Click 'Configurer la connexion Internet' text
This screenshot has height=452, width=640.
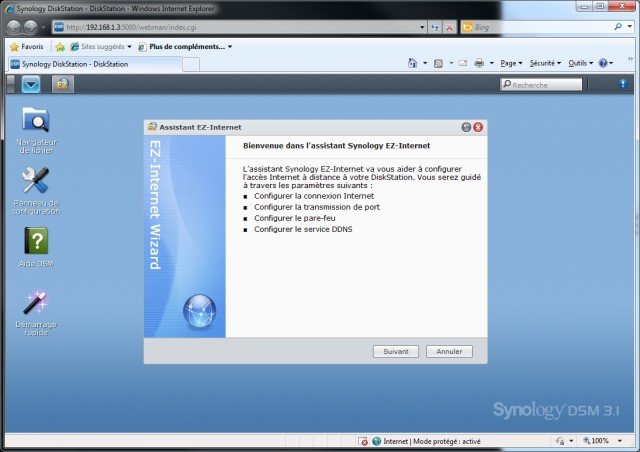(314, 196)
